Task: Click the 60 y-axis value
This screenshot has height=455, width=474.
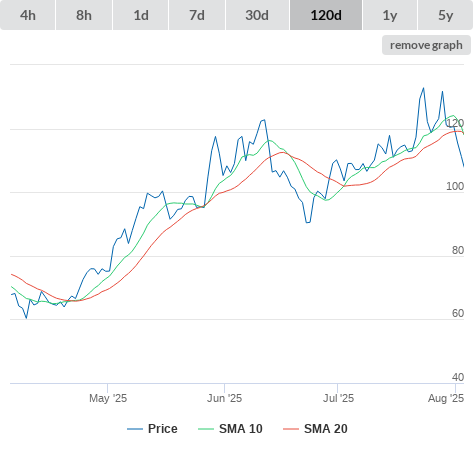Action: (458, 313)
